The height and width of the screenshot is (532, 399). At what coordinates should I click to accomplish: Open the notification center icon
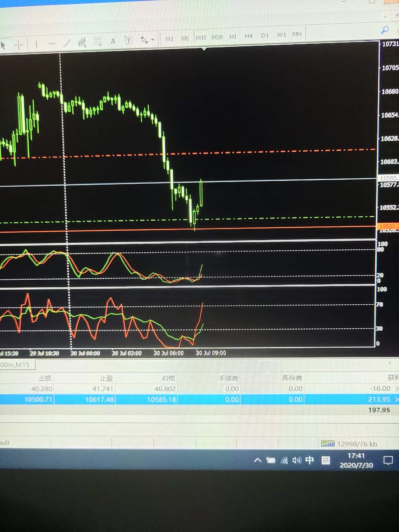click(x=388, y=460)
